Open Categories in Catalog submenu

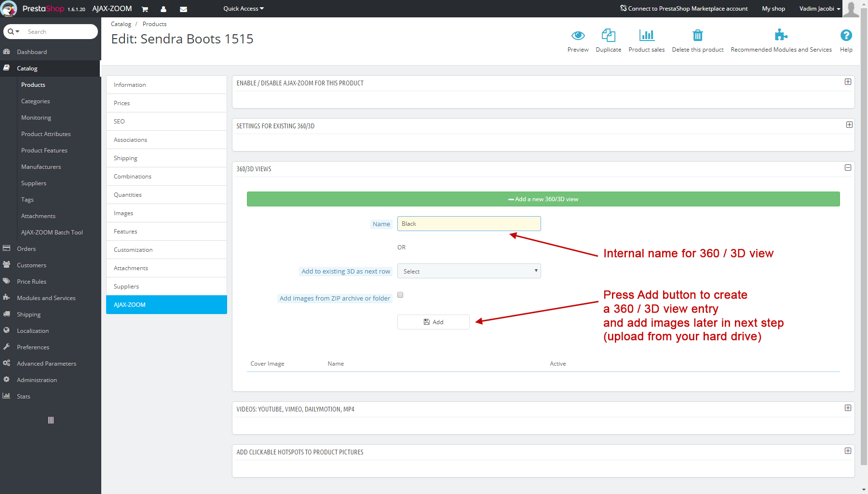36,101
